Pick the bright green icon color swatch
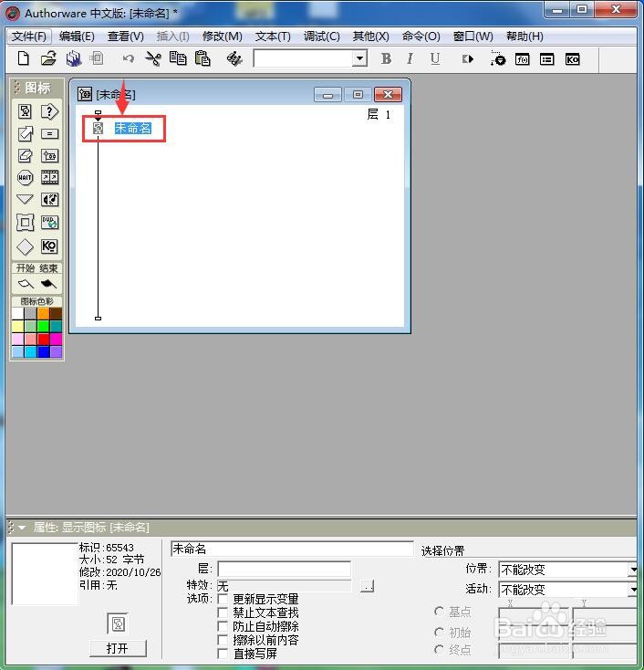644x670 pixels. coord(43,327)
